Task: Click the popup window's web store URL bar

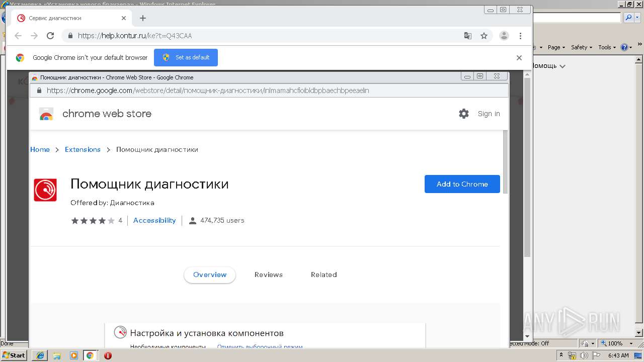Action: pos(269,90)
